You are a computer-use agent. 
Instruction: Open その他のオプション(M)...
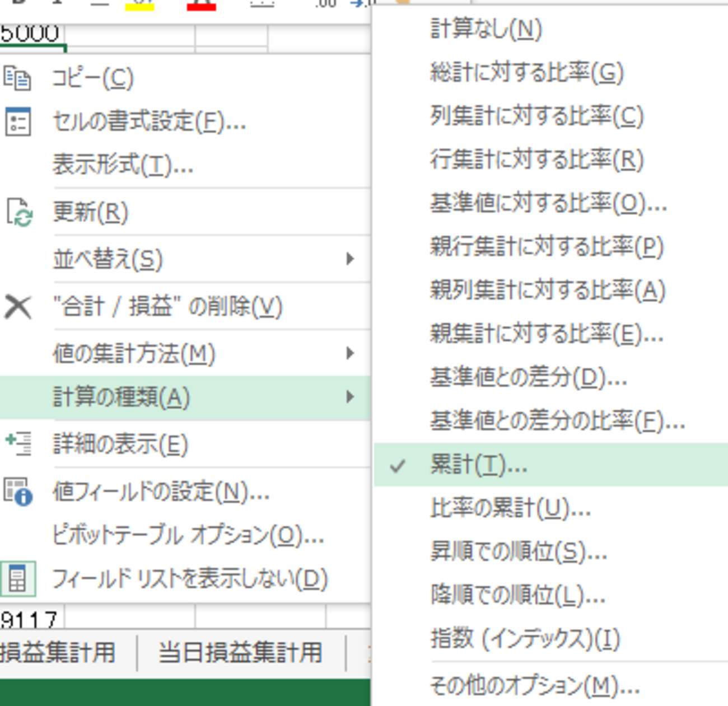point(551,685)
